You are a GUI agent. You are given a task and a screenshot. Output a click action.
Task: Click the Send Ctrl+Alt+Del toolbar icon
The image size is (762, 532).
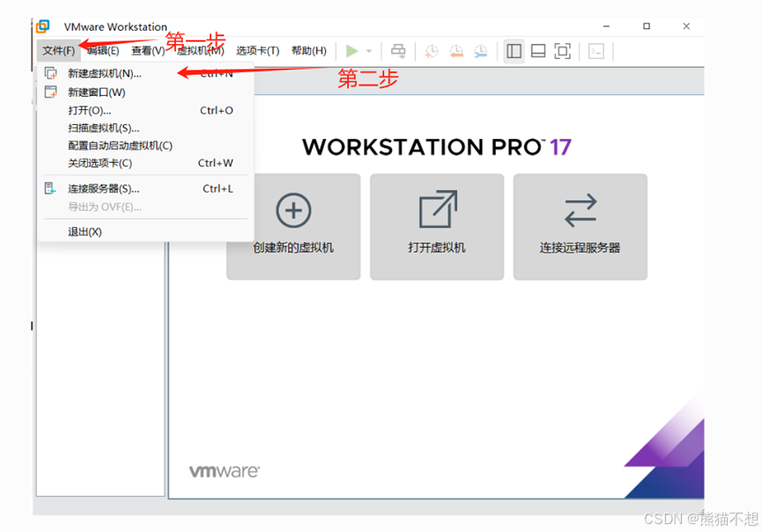[x=398, y=50]
